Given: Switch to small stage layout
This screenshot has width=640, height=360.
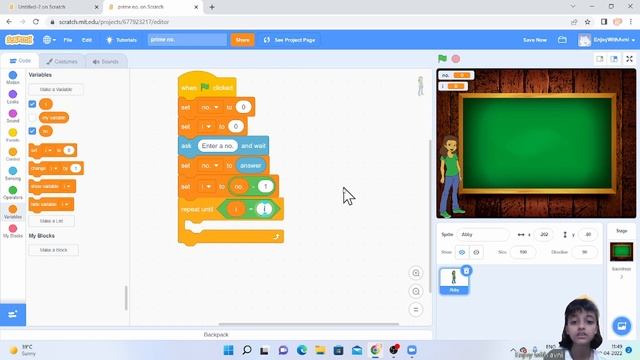Looking at the screenshot, I should click(x=600, y=59).
